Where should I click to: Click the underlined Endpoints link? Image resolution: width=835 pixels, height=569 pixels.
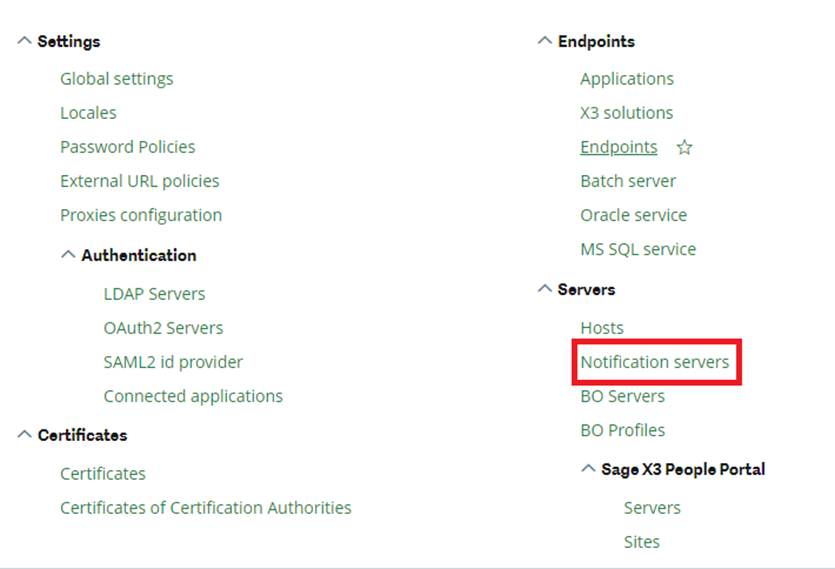point(618,147)
